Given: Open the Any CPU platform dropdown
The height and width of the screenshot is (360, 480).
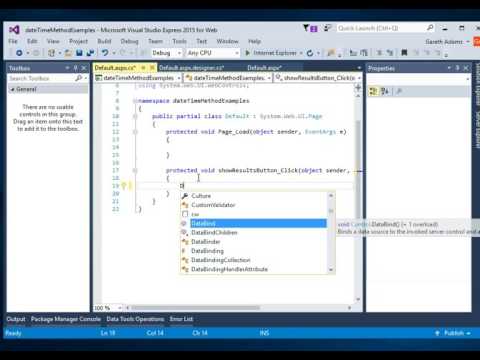Looking at the screenshot, I should [x=213, y=53].
